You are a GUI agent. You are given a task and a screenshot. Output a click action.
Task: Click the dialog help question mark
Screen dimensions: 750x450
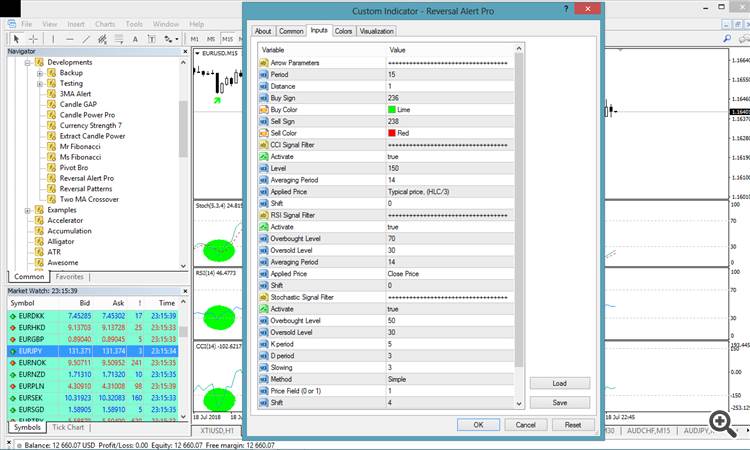pyautogui.click(x=566, y=9)
